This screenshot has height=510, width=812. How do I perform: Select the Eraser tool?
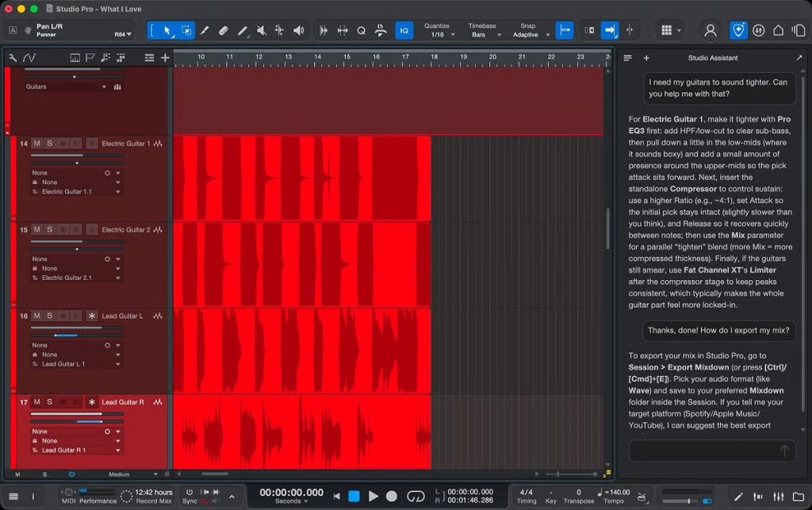223,31
